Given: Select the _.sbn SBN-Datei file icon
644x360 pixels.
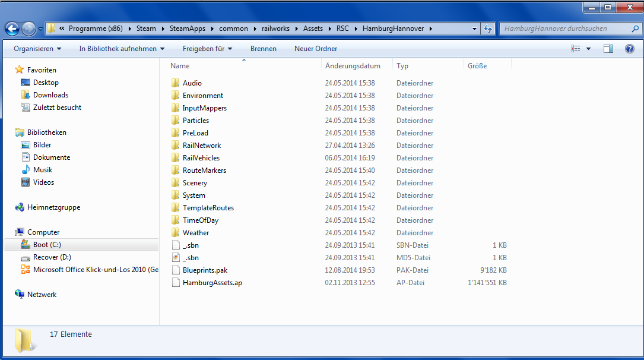Looking at the screenshot, I should pos(176,245).
